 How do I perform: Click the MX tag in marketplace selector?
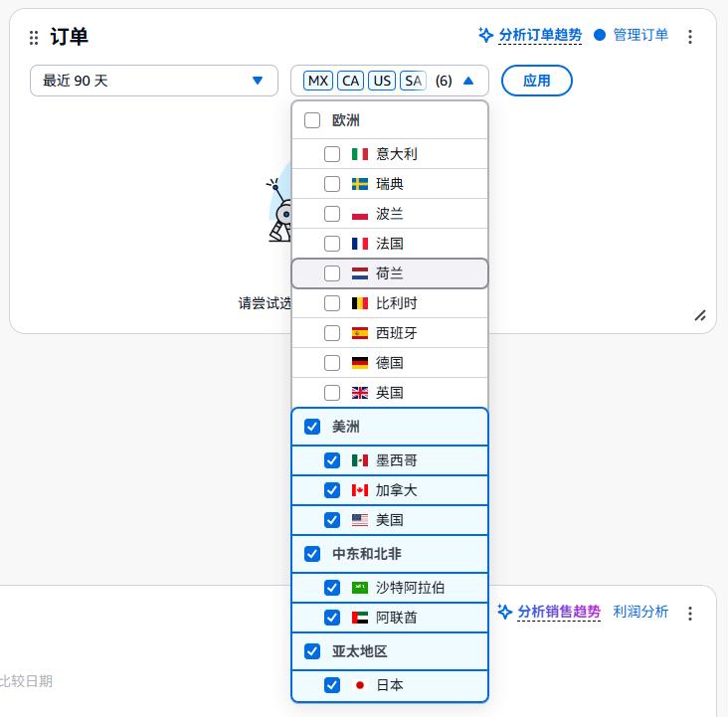pos(318,81)
